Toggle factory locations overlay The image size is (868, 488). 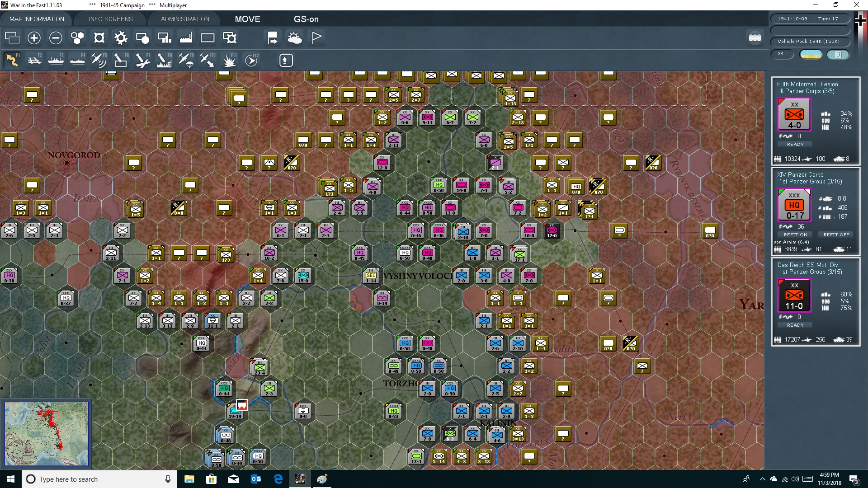pos(186,38)
